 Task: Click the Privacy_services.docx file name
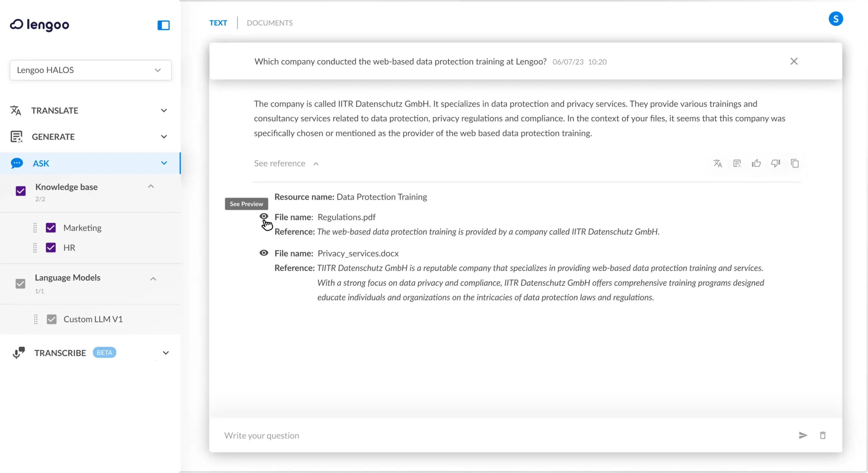coord(358,253)
